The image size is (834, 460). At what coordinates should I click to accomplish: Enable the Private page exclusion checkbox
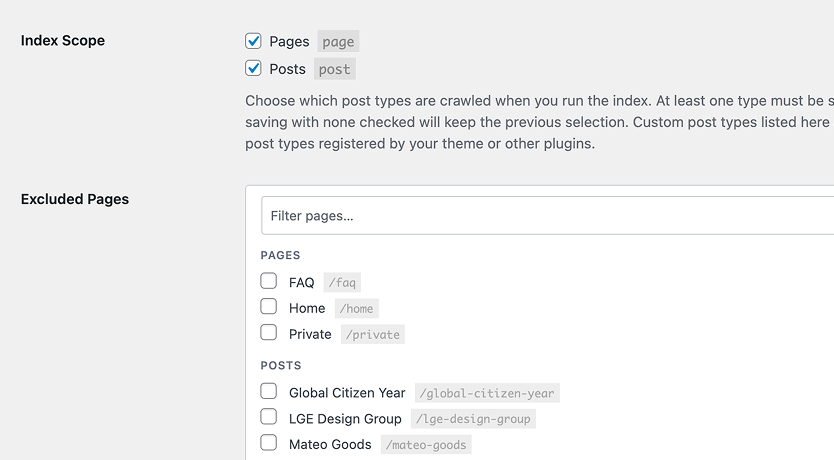(269, 333)
